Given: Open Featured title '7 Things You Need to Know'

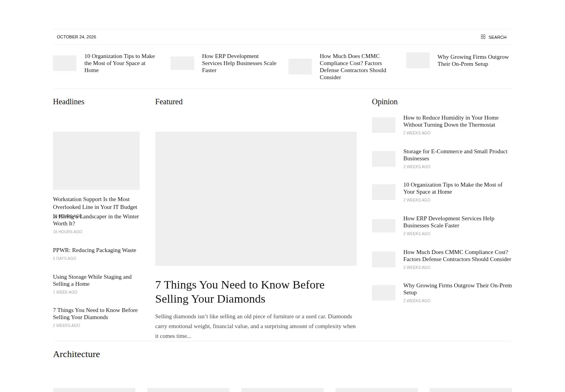Looking at the screenshot, I should [x=240, y=292].
